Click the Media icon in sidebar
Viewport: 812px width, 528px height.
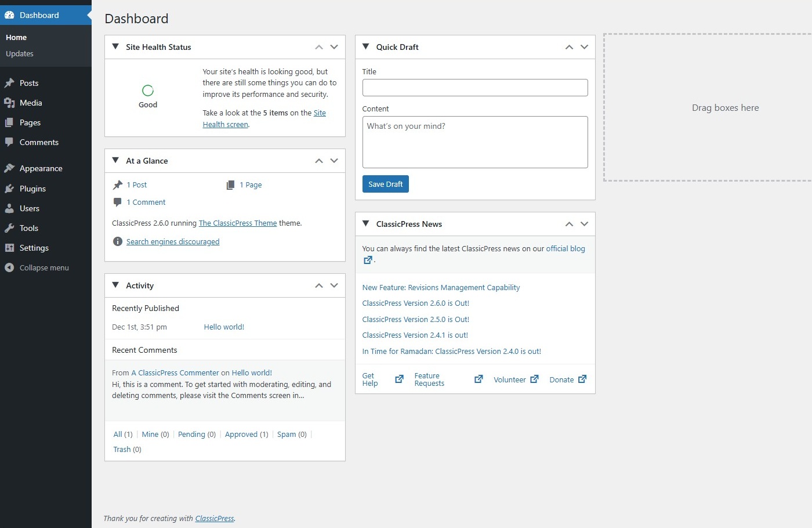point(9,103)
